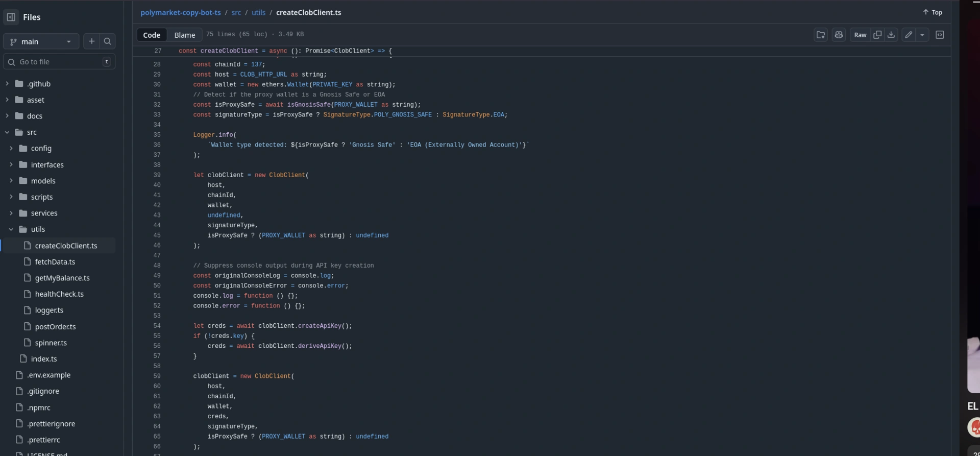The width and height of the screenshot is (980, 456).
Task: Go to src breadcrumb link
Action: pyautogui.click(x=236, y=12)
